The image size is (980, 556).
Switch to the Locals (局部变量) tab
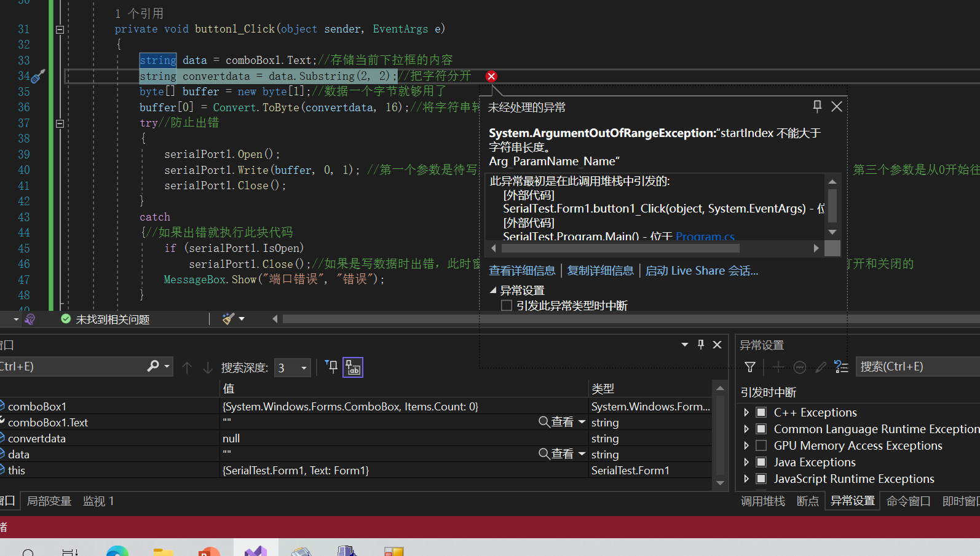point(49,501)
